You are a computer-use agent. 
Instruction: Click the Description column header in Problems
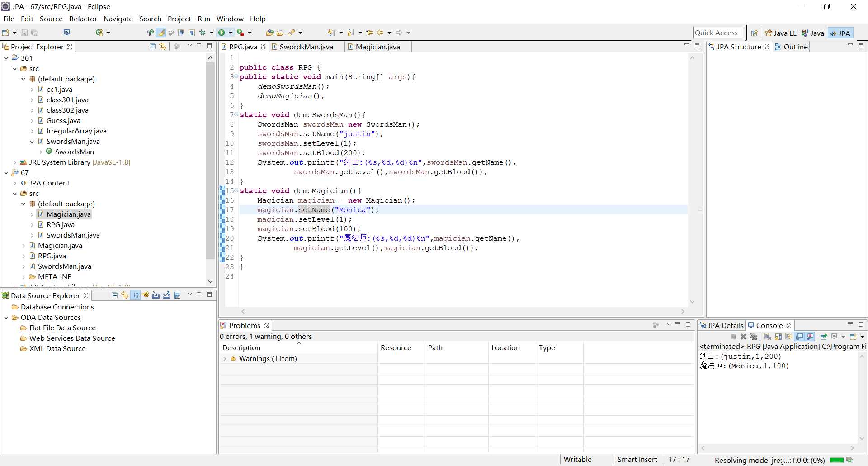[x=298, y=347]
